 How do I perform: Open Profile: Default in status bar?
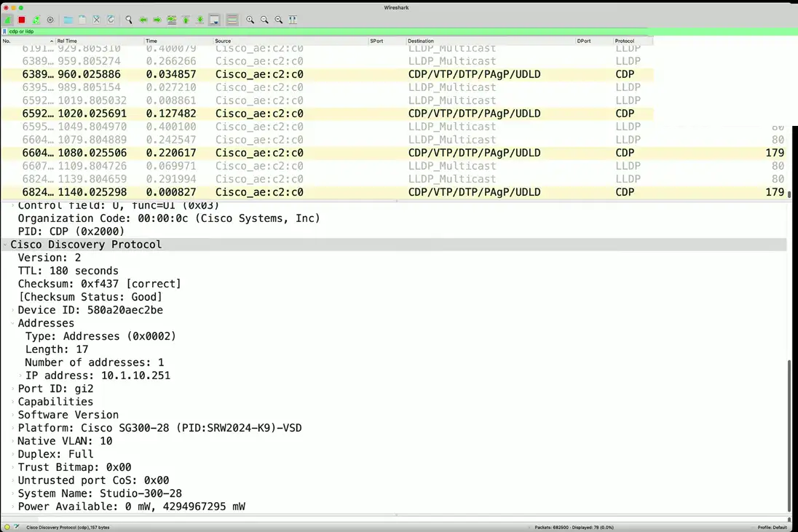pos(772,527)
